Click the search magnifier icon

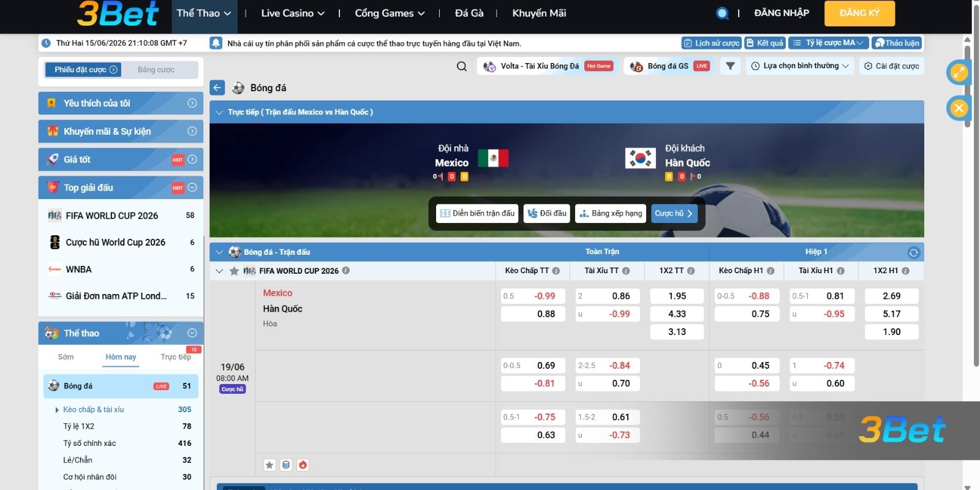[462, 66]
